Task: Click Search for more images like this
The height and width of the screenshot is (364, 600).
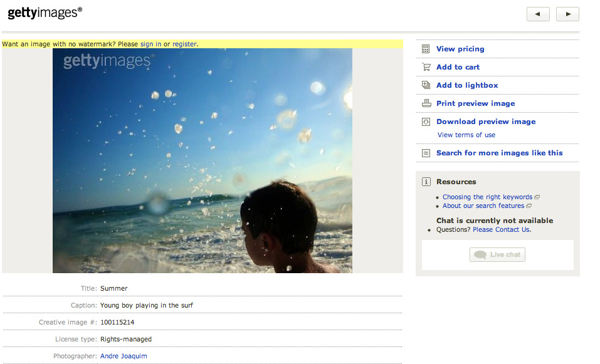Action: tap(499, 153)
